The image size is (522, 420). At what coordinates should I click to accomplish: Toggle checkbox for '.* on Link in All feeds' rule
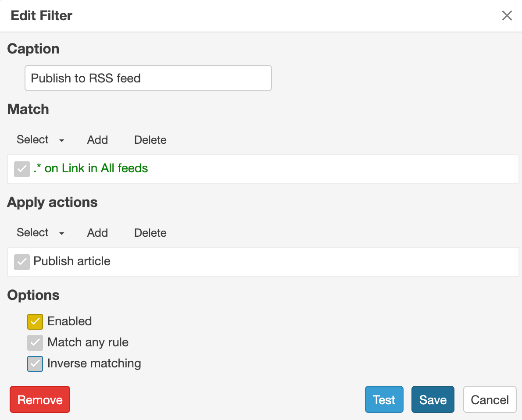tap(22, 169)
